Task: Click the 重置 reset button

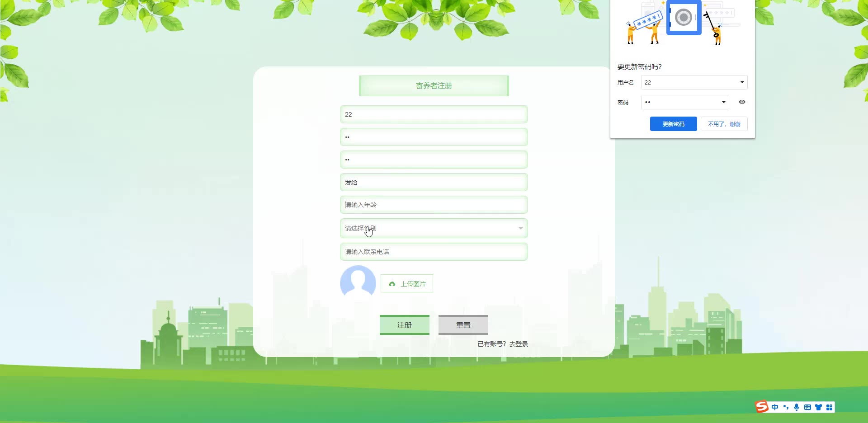Action: click(463, 325)
